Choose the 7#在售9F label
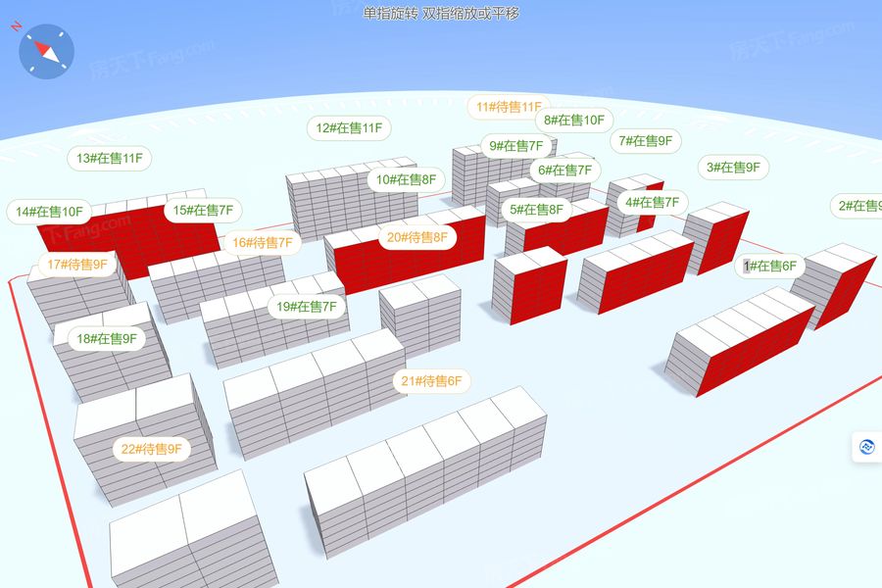Viewport: 882px width, 588px height. [x=646, y=140]
